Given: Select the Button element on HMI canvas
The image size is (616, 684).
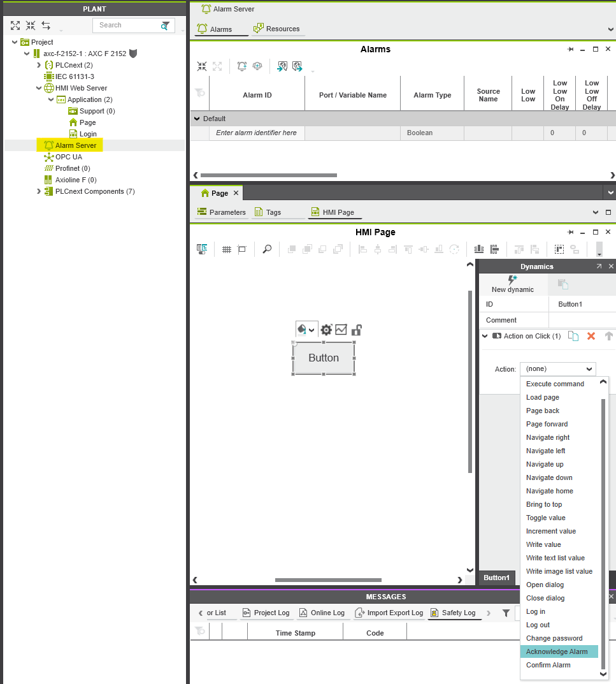Looking at the screenshot, I should (324, 358).
